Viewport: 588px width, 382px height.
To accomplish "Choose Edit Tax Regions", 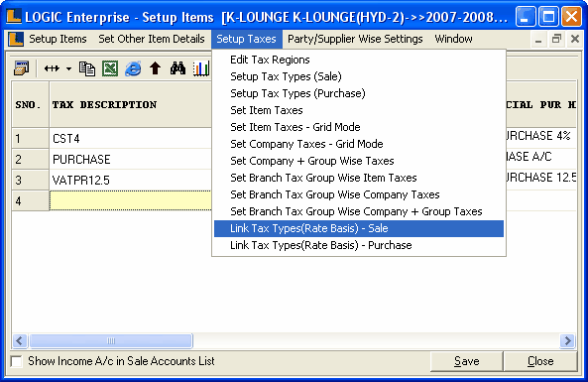I will (359, 60).
